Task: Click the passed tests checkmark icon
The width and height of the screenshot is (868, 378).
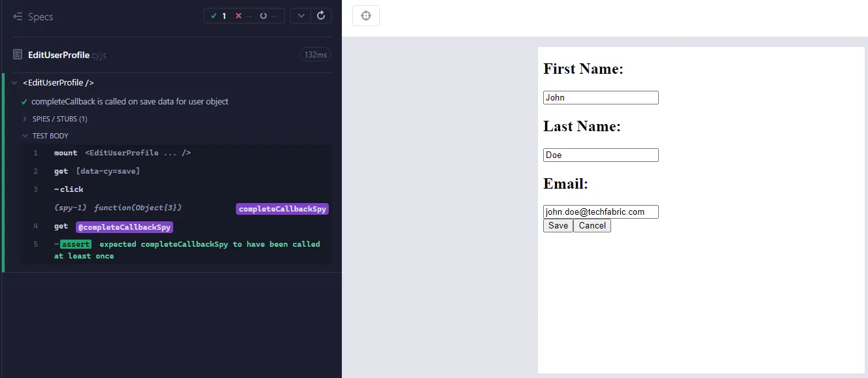Action: click(x=214, y=15)
